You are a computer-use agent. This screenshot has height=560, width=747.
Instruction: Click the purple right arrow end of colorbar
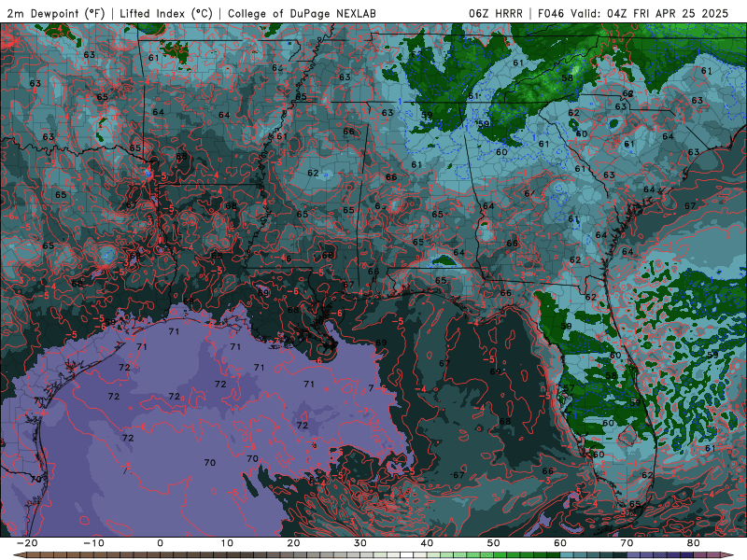pyautogui.click(x=727, y=555)
